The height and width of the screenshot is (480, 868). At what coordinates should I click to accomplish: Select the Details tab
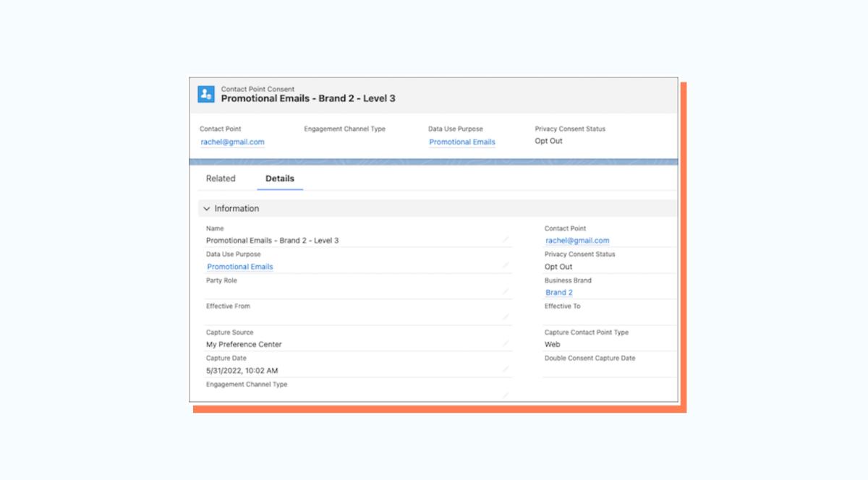[x=280, y=179]
